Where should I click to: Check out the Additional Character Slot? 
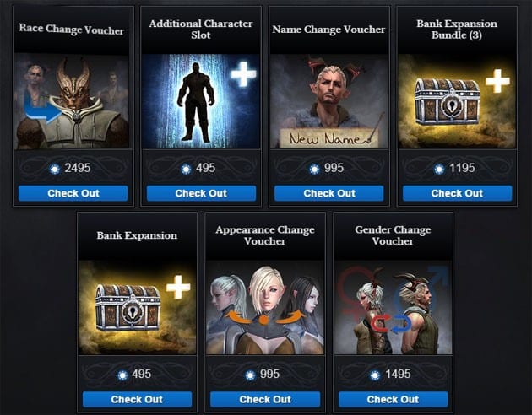tap(201, 193)
